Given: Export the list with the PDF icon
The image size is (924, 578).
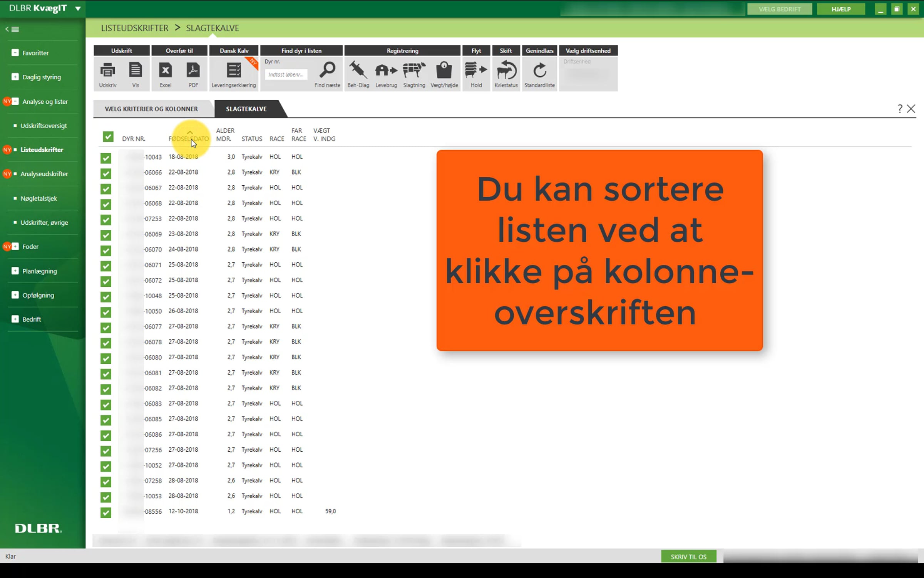Looking at the screenshot, I should tap(193, 71).
